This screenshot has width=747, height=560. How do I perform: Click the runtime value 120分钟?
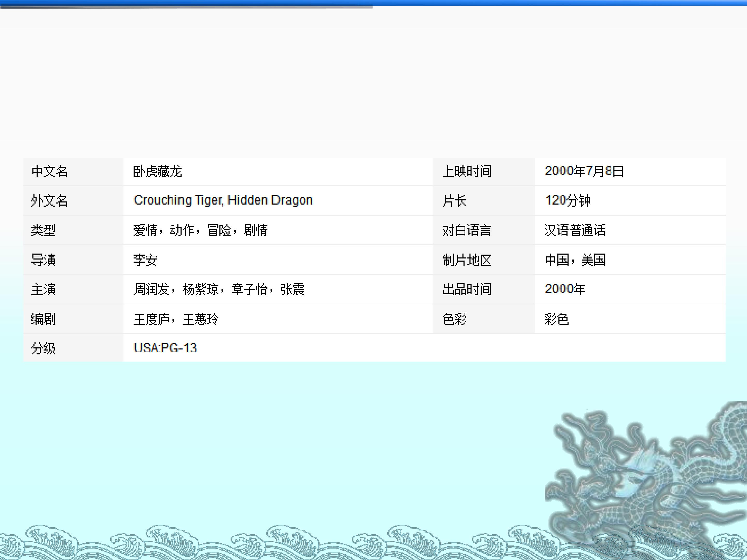(x=568, y=200)
